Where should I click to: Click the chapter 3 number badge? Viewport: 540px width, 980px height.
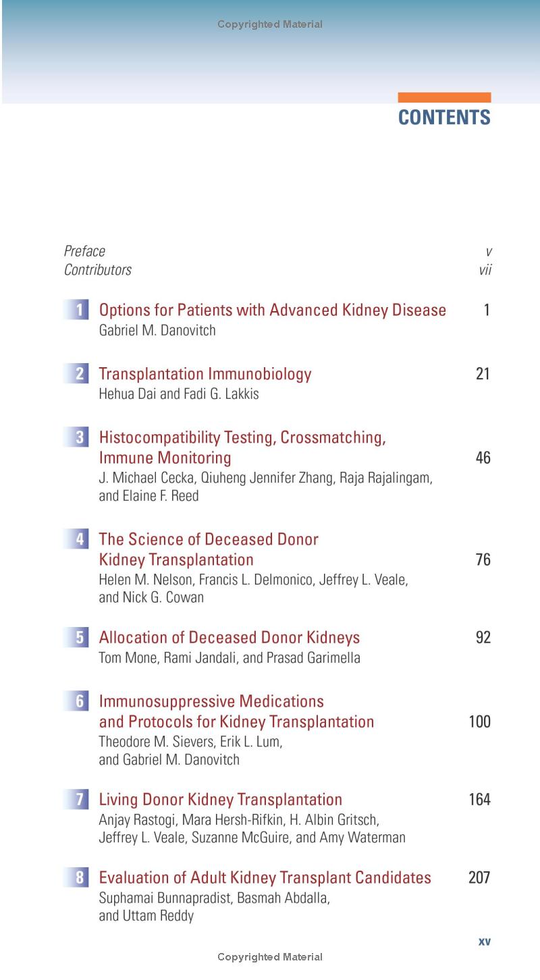click(x=79, y=437)
